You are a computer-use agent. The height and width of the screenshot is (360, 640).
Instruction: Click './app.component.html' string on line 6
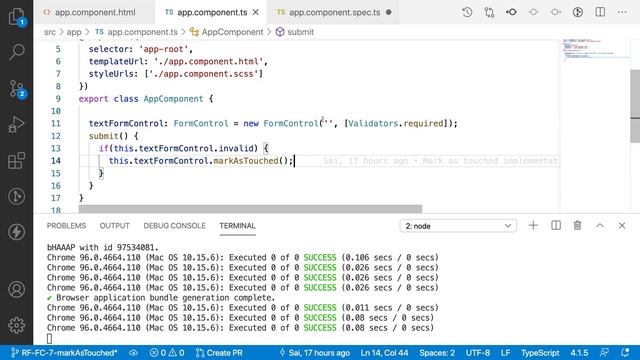pyautogui.click(x=209, y=62)
